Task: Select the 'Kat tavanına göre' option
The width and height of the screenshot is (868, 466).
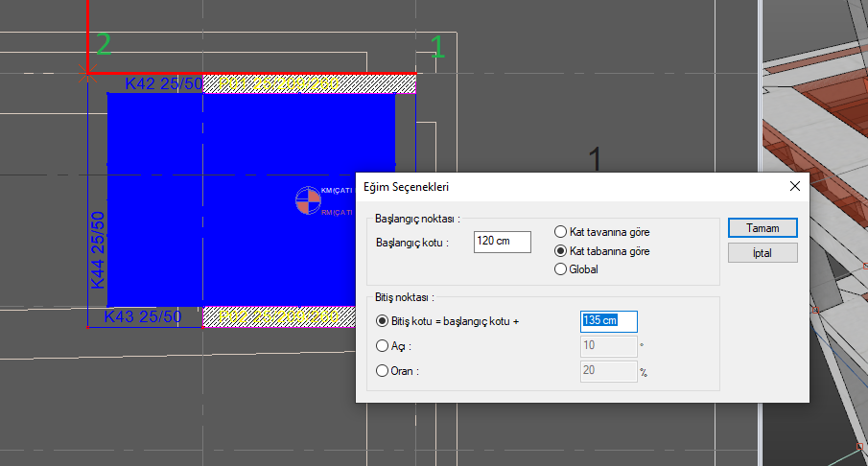Action: [x=561, y=232]
